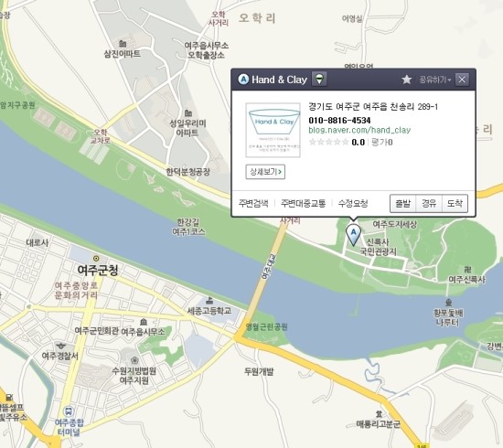
Task: Click the favorite star icon in popup header
Action: [406, 80]
